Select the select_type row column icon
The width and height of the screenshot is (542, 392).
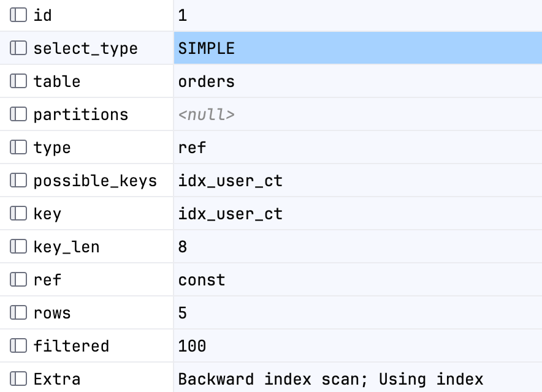pyautogui.click(x=18, y=48)
